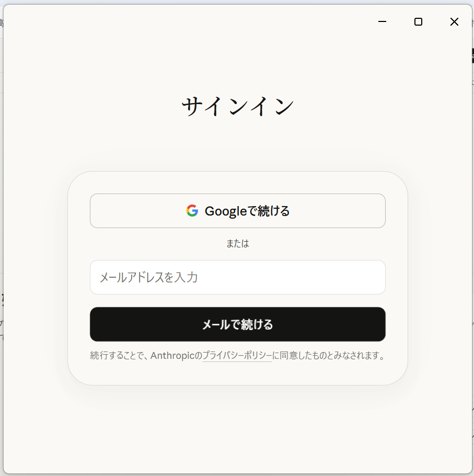Minimize the sign-in window
474x476 pixels.
click(382, 21)
